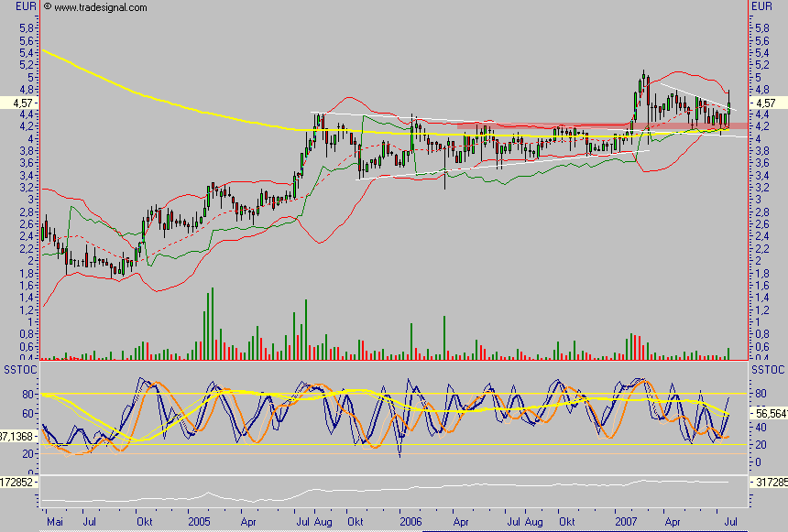Screen dimensions: 788x532
Task: Click the SSTOC label on the right side
Action: click(x=766, y=368)
